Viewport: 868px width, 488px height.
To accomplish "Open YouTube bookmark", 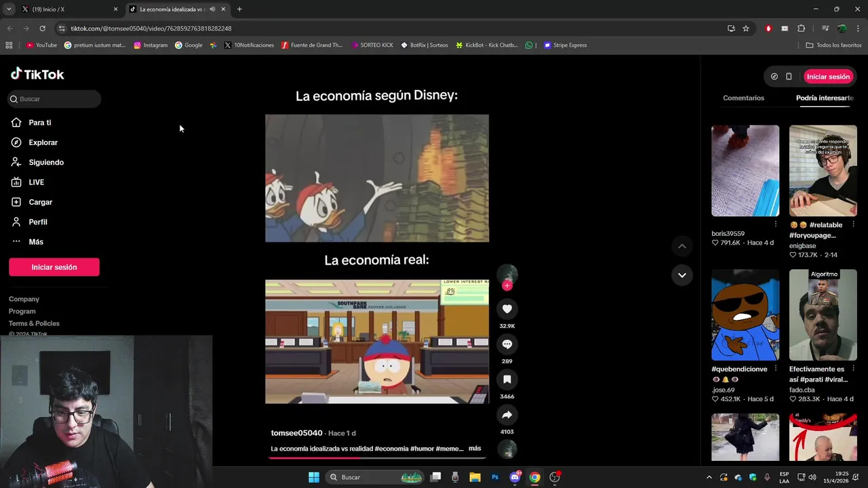I will [41, 45].
